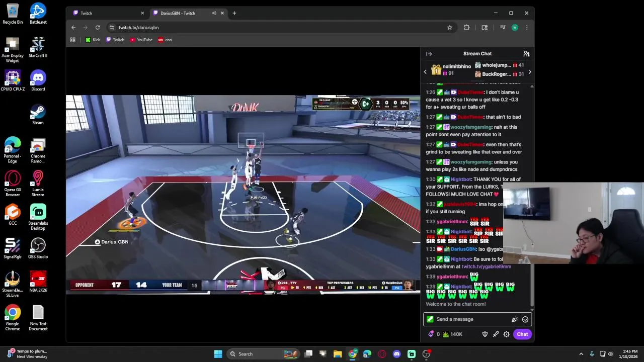Open Opera GX Browser desktop shortcut
The width and height of the screenshot is (644, 362).
tap(13, 184)
